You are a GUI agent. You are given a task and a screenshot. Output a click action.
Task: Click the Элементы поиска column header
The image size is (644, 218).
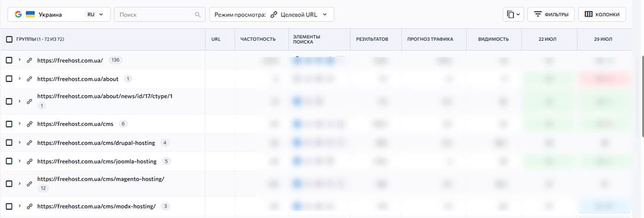point(306,39)
